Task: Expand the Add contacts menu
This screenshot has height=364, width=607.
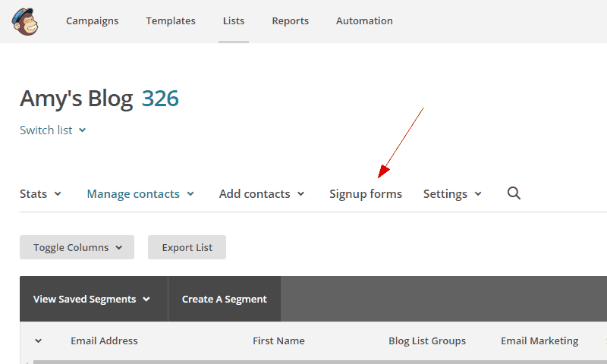Action: click(x=262, y=194)
